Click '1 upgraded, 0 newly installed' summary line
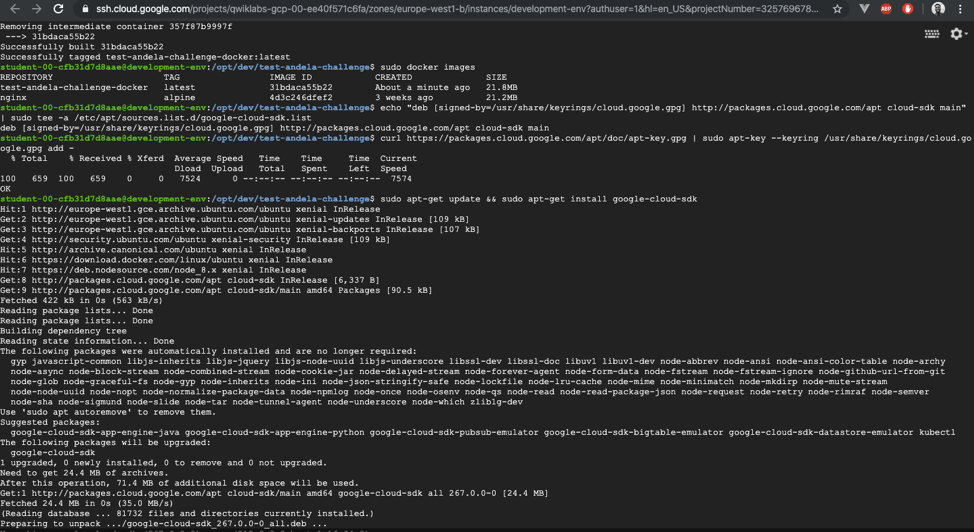The height and width of the screenshot is (532, 974). click(163, 463)
